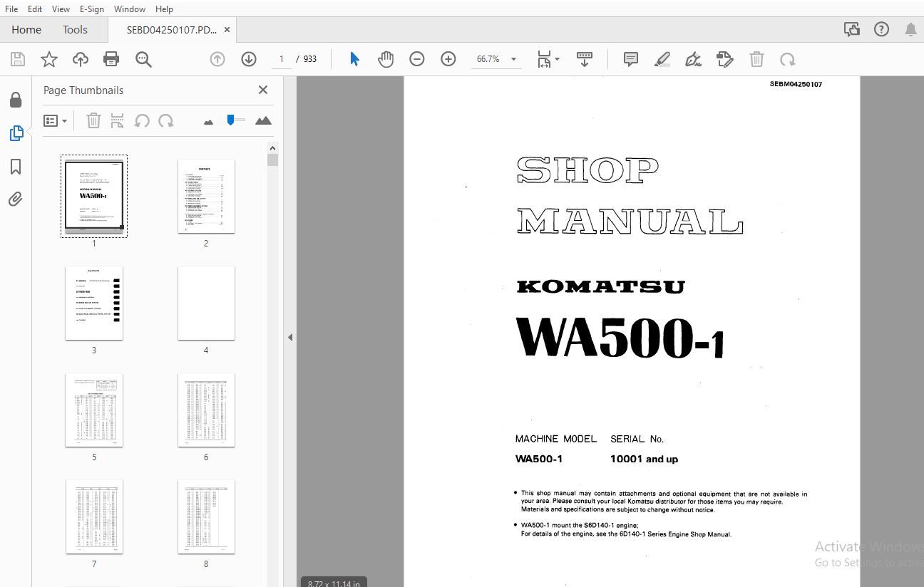Click the toolbar Rotate icon
This screenshot has width=924, height=587.
[x=788, y=59]
